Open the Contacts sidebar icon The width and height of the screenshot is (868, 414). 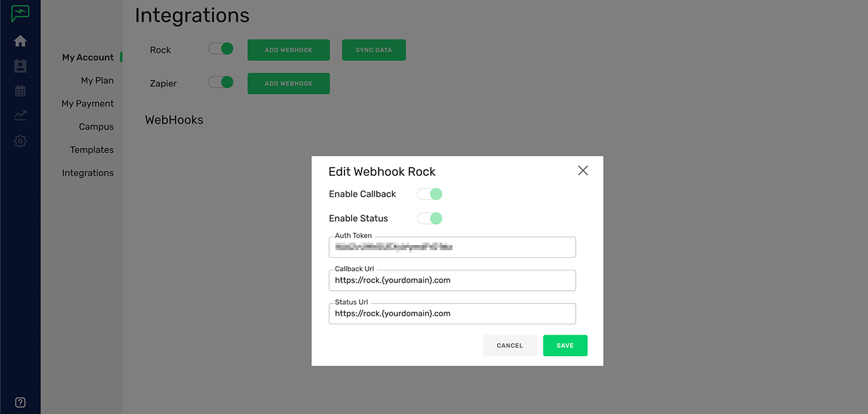(x=20, y=65)
